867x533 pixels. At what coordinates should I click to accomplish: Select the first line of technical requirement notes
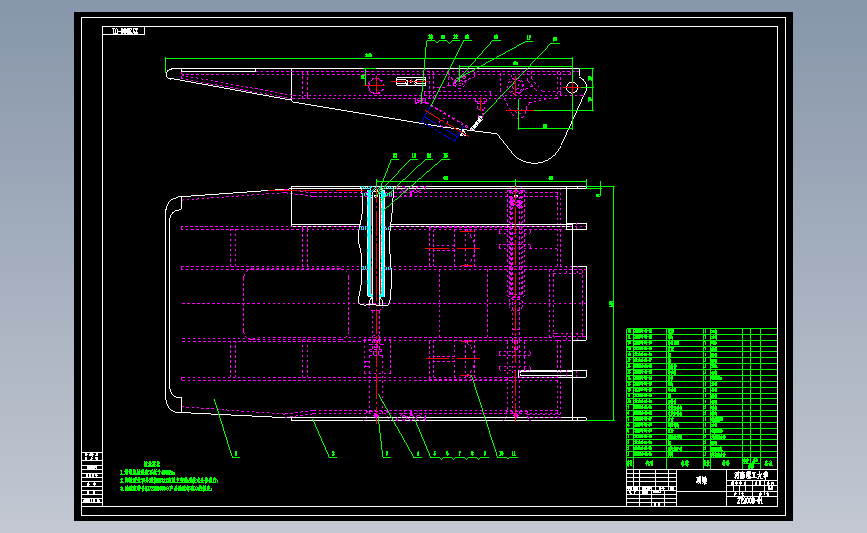[x=148, y=473]
